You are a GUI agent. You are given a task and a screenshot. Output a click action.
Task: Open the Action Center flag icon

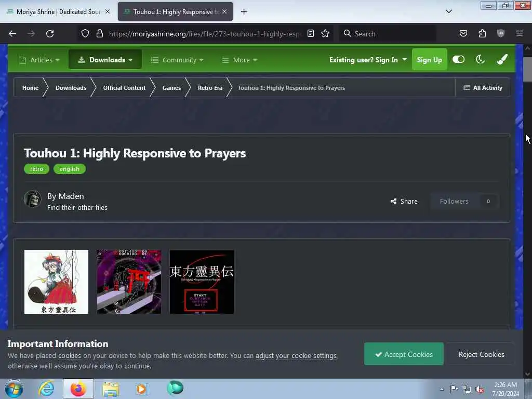click(x=454, y=389)
